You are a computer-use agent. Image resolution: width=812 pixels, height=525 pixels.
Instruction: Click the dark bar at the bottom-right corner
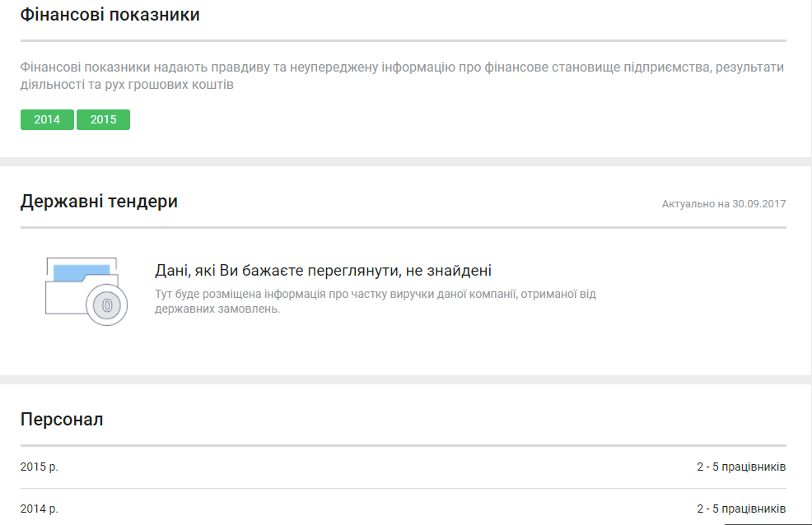pyautogui.click(x=768, y=523)
